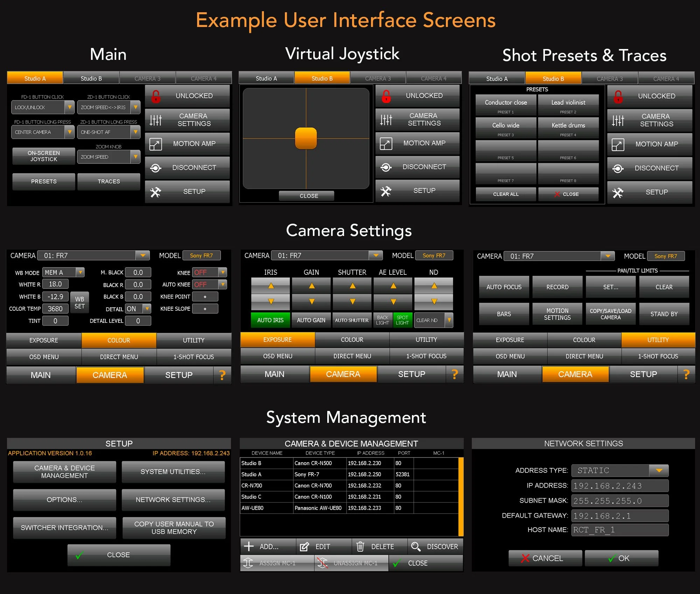Open the Knee dropdown currently OFF
The height and width of the screenshot is (594, 700).
point(223,272)
